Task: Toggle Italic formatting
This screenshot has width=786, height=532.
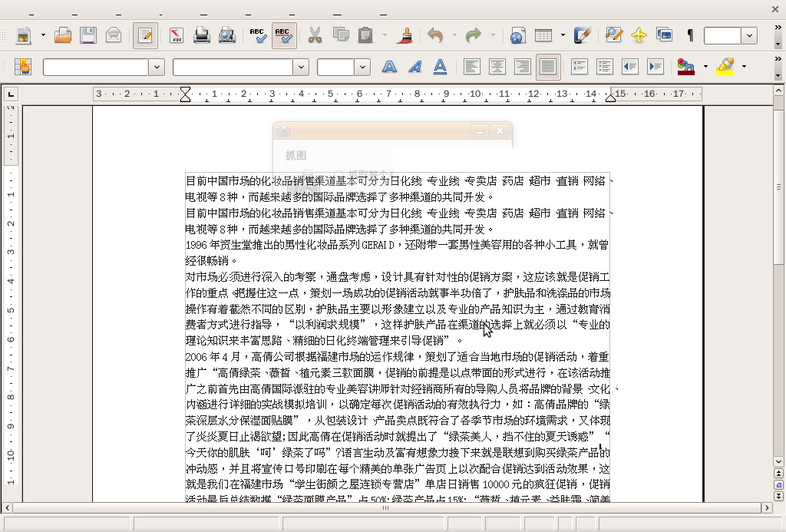Action: tap(414, 67)
